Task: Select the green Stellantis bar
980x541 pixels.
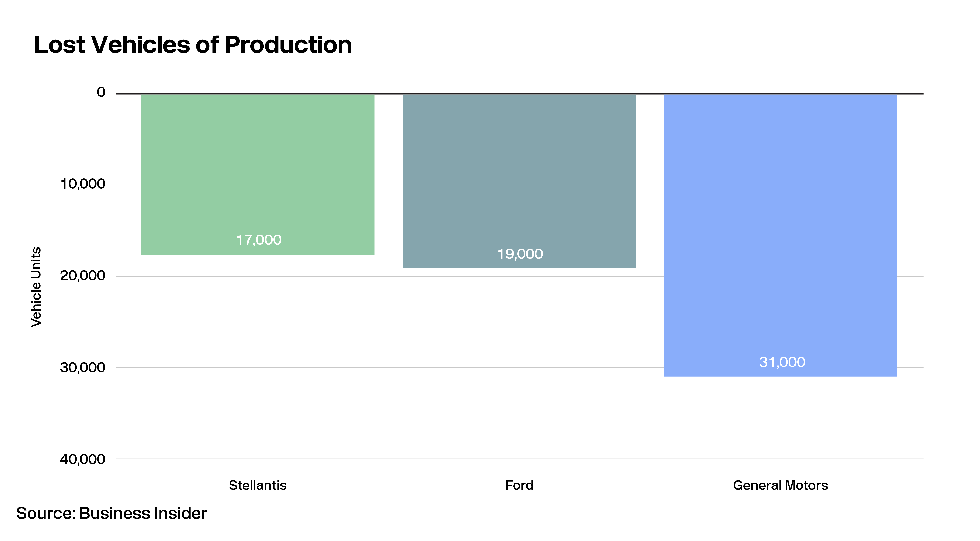Action: pos(258,174)
